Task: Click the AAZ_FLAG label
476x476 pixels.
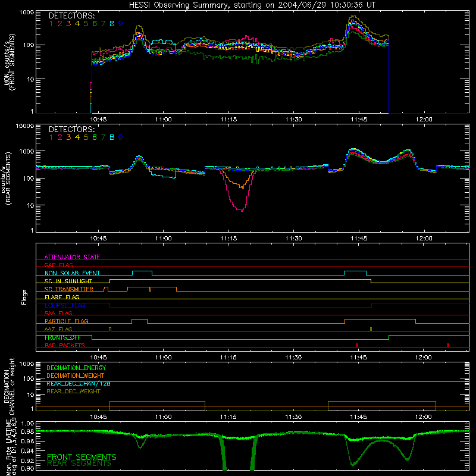Action: [x=58, y=329]
